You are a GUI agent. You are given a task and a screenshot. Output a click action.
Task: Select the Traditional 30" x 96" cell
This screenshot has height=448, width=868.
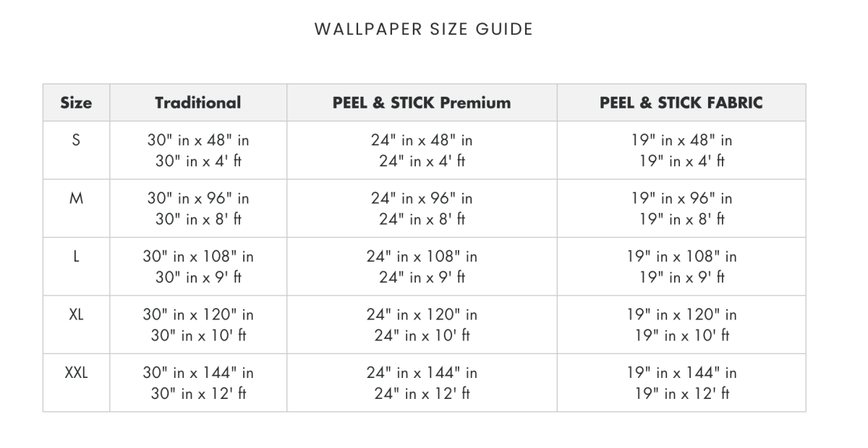point(198,208)
